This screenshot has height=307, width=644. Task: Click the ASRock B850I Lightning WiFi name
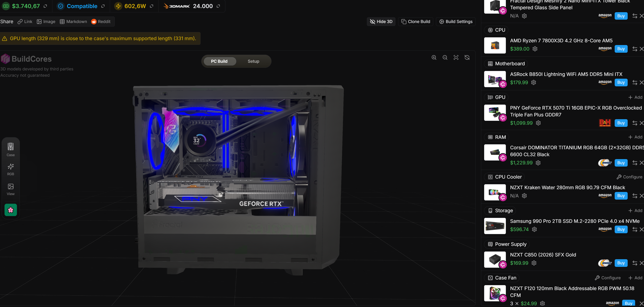click(x=566, y=74)
